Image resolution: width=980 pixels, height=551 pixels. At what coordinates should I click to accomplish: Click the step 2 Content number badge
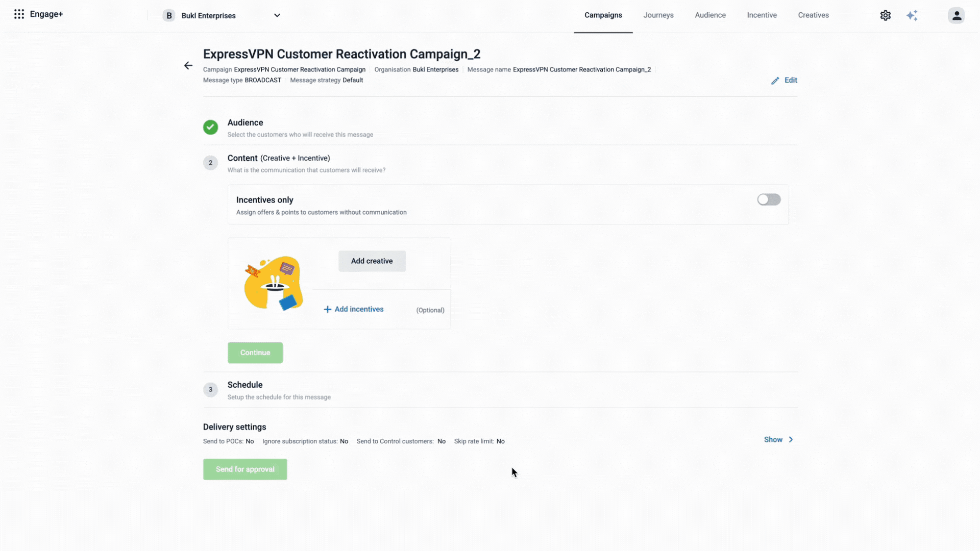[210, 163]
